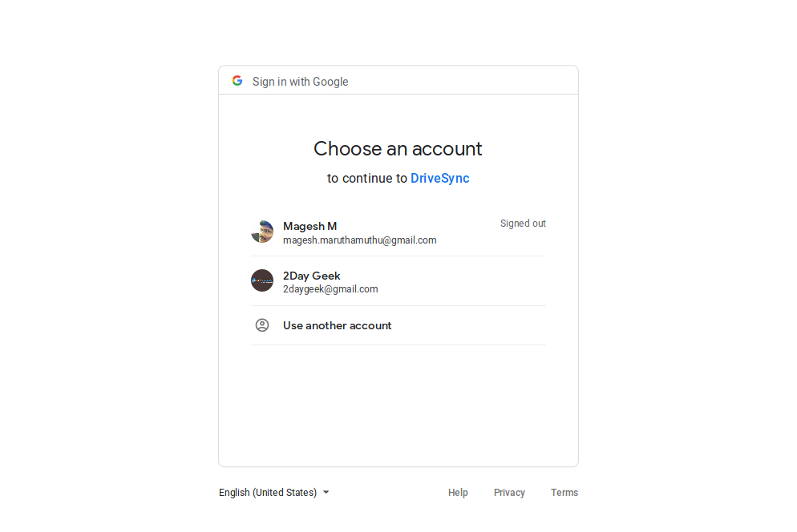797x532 pixels.
Task: Click the Choose an account heading
Action: [398, 149]
